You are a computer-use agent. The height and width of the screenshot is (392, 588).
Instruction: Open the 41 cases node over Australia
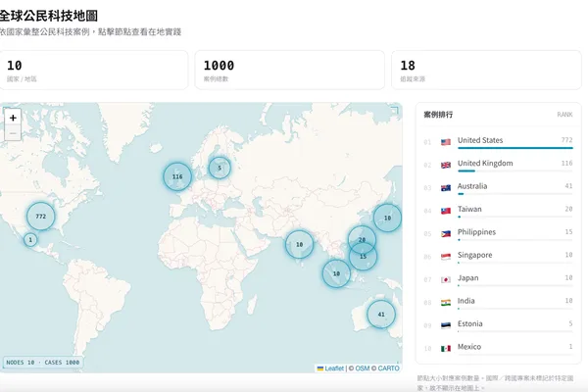point(381,315)
